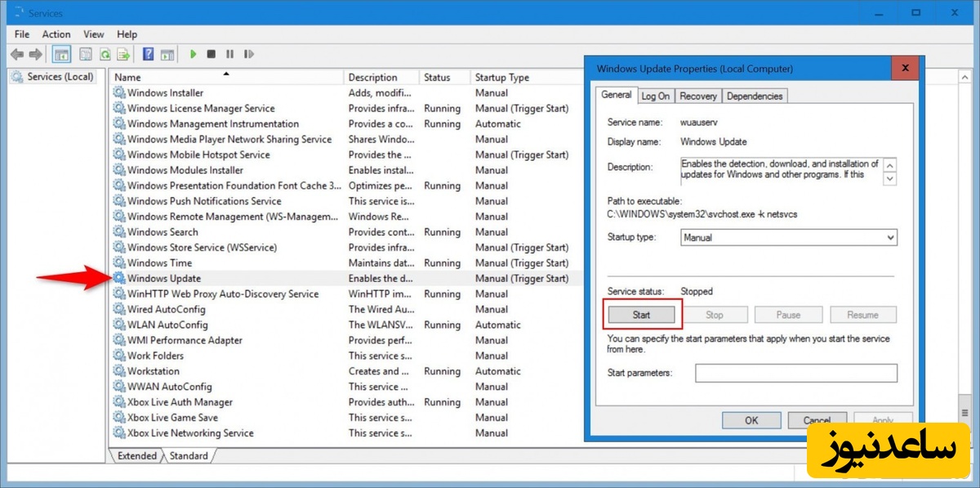The height and width of the screenshot is (488, 980).
Task: Open Help via the blue question mark icon
Action: [148, 55]
